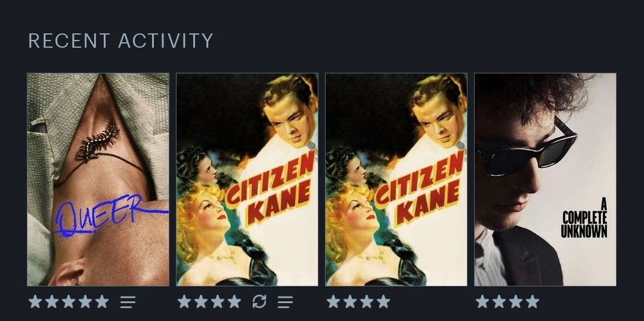
Task: Open the Citizen Kane poster marked as rewatch
Action: point(247,179)
